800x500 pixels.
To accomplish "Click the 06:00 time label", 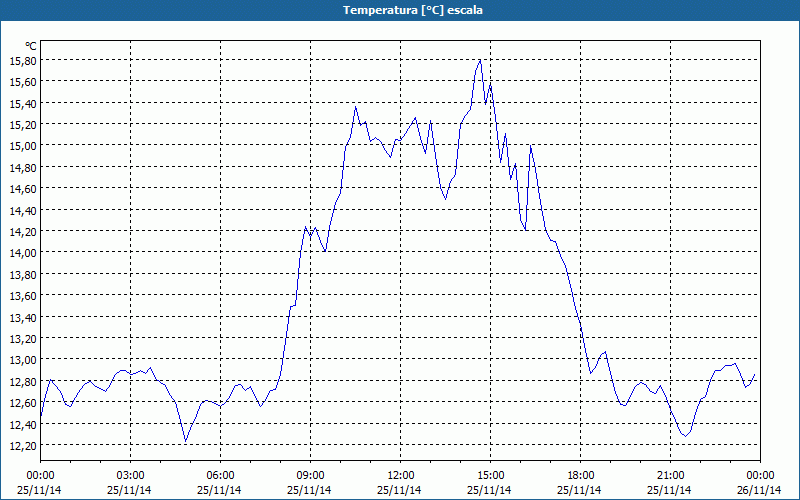I will coord(220,476).
